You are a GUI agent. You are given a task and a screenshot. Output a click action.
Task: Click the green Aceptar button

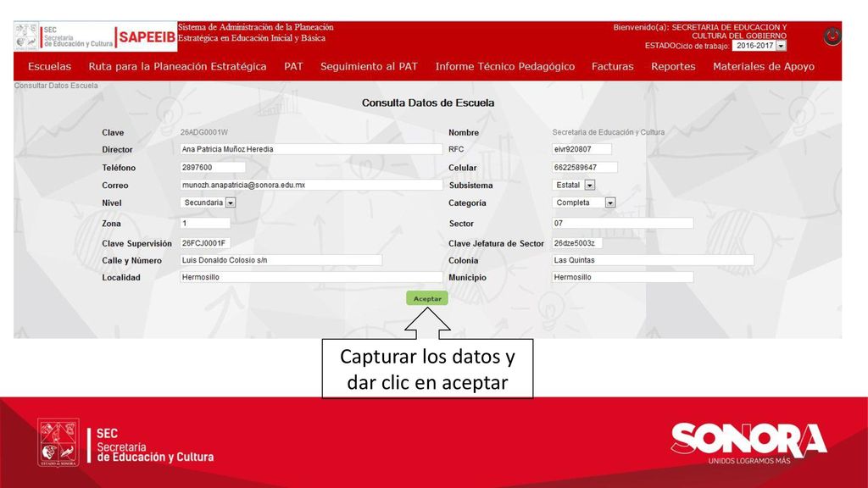[427, 298]
